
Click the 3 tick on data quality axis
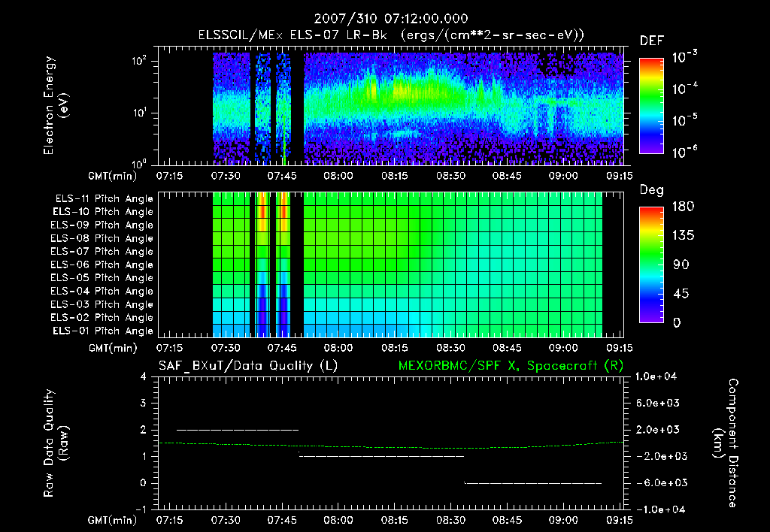pos(144,404)
